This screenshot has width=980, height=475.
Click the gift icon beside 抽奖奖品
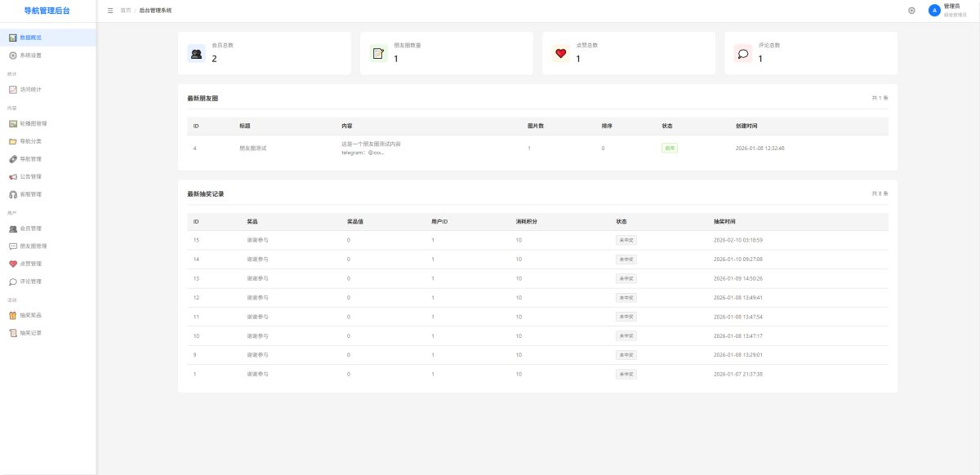coord(13,315)
